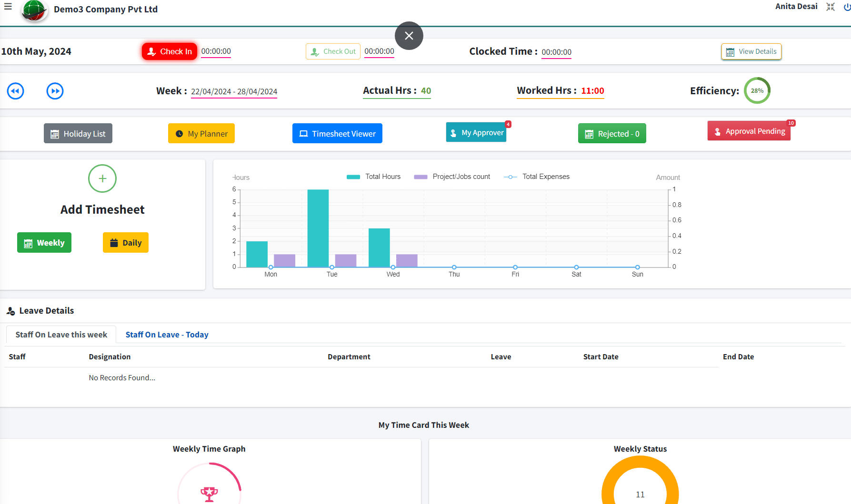
Task: Open the Holiday List
Action: tap(78, 134)
